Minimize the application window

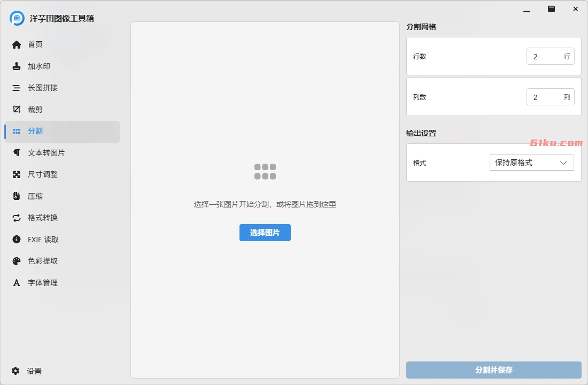(527, 10)
